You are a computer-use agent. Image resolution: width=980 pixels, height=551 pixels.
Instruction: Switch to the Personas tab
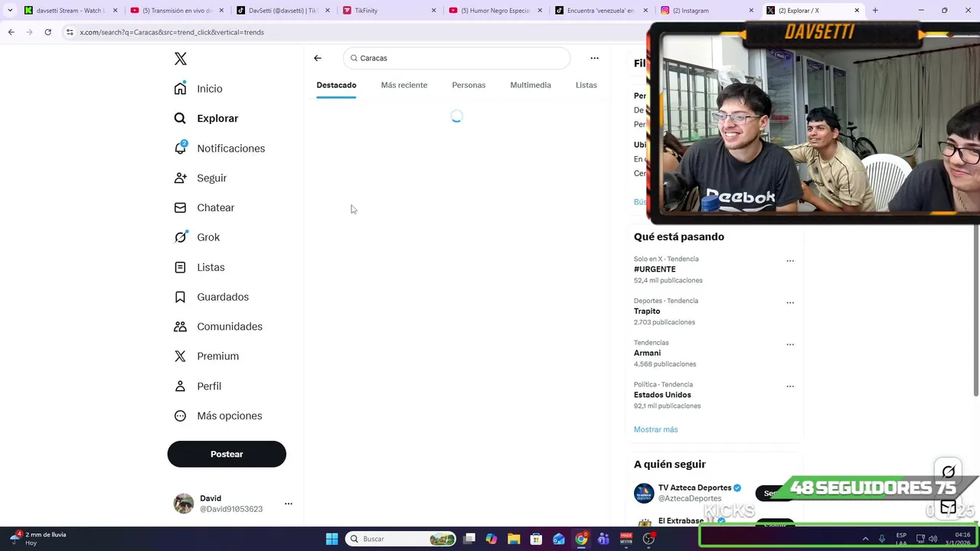[469, 85]
